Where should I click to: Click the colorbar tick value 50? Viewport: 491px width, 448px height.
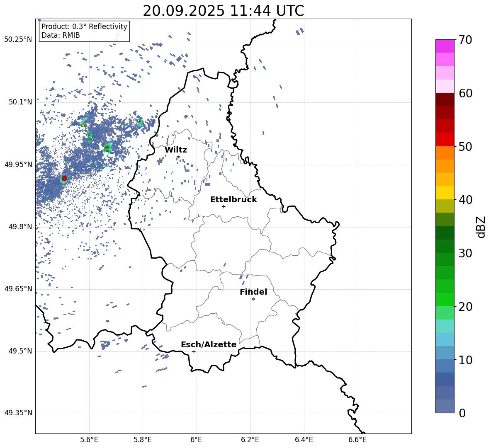click(x=465, y=146)
